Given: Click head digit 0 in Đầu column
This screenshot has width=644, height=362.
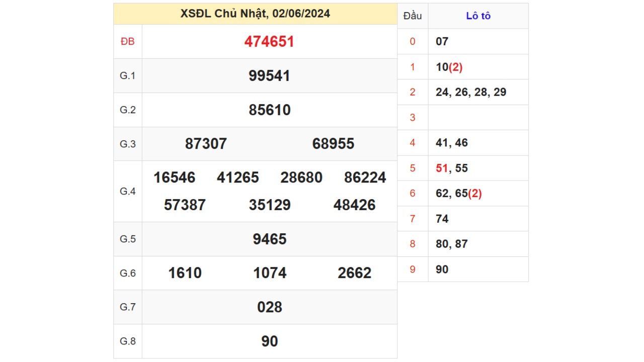Looking at the screenshot, I should pyautogui.click(x=413, y=42).
